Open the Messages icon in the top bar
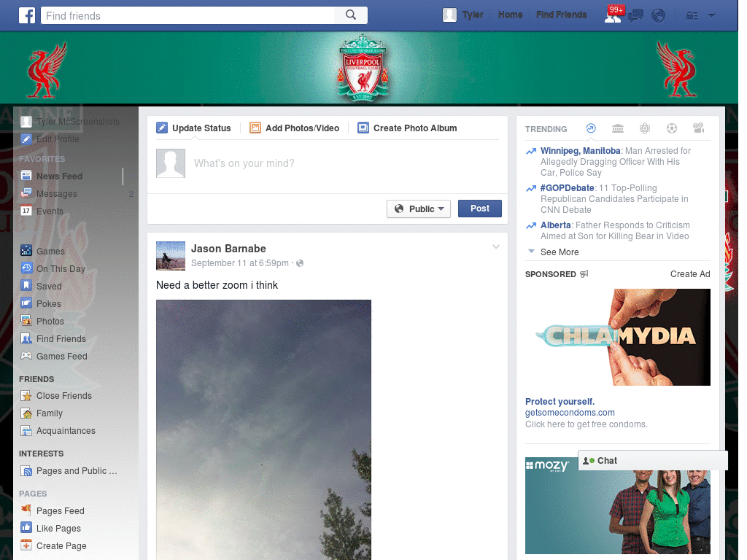Image resolution: width=747 pixels, height=560 pixels. coord(635,15)
